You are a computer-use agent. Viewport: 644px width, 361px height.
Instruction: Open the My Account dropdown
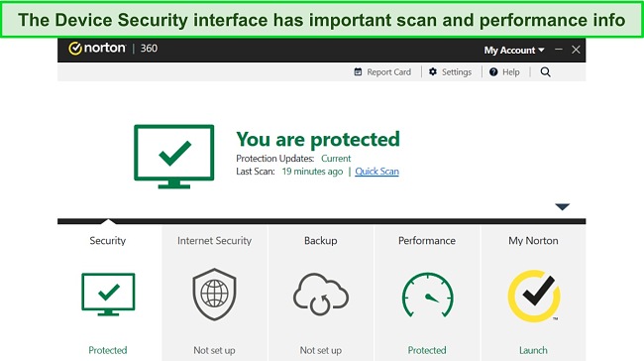coord(514,51)
